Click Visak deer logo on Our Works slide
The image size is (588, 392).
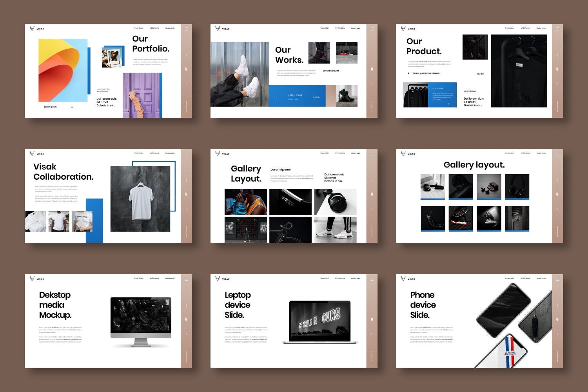218,28
